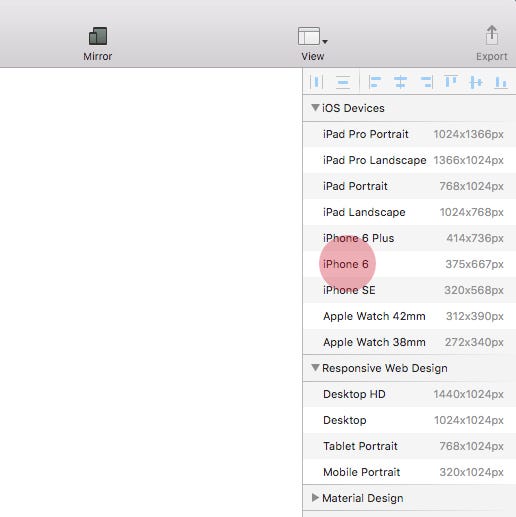516x517 pixels.
Task: Select Tablet Portrait preset
Action: tap(409, 446)
